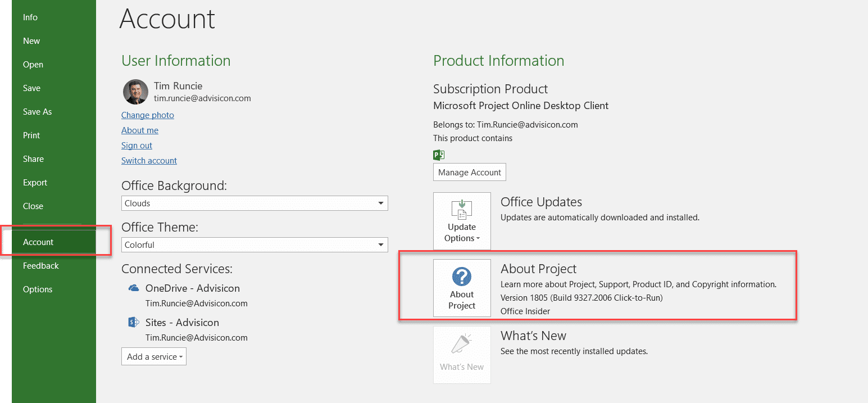Click the Sign out link
This screenshot has height=403, width=868.
pos(137,146)
